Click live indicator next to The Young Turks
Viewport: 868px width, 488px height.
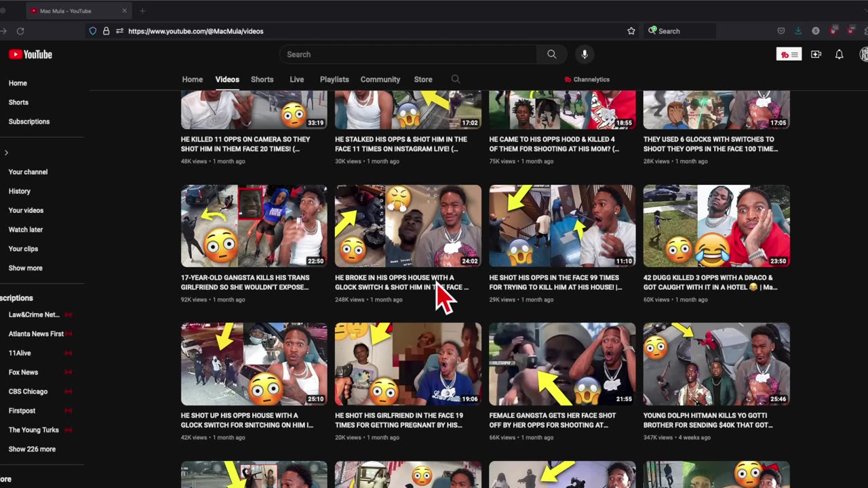pyautogui.click(x=68, y=430)
